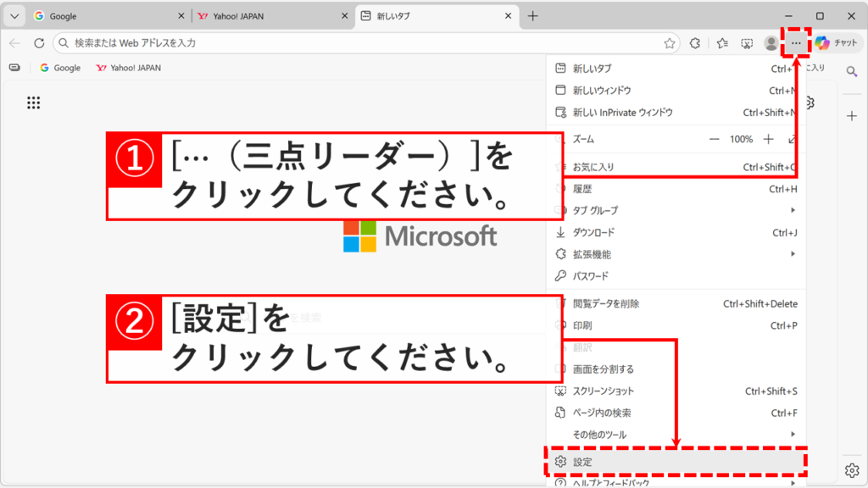Open sidebar customize settings gear
The image size is (868, 488).
[853, 469]
